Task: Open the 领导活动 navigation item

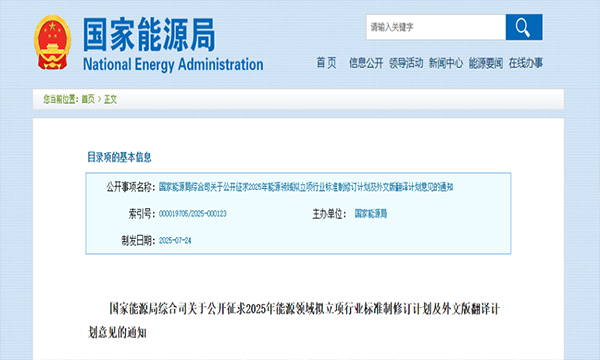Action: click(406, 63)
